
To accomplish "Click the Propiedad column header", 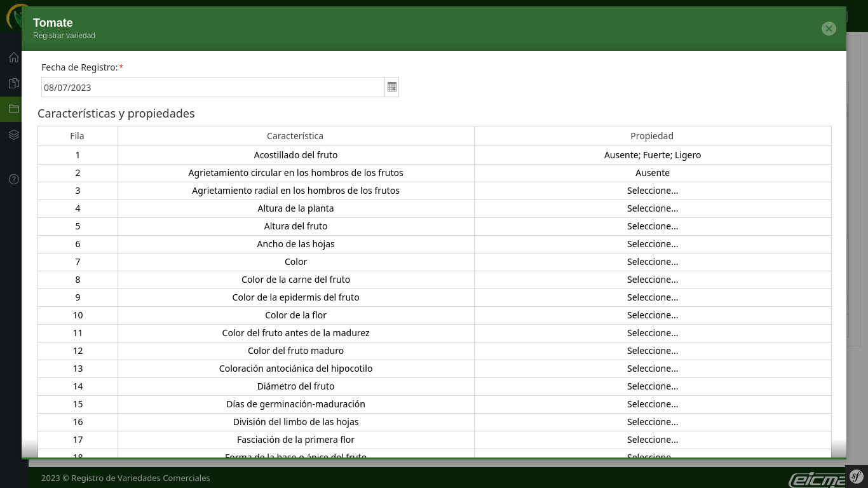I will click(652, 136).
